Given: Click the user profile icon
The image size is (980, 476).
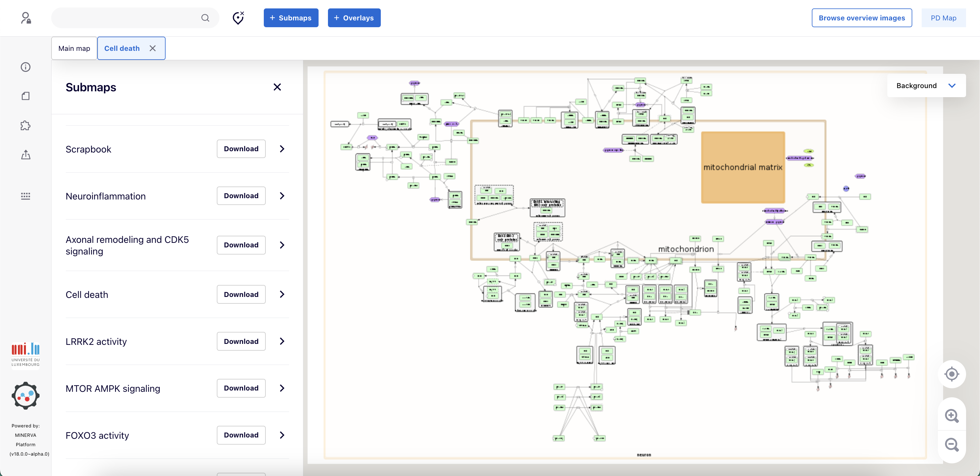Looking at the screenshot, I should [26, 18].
